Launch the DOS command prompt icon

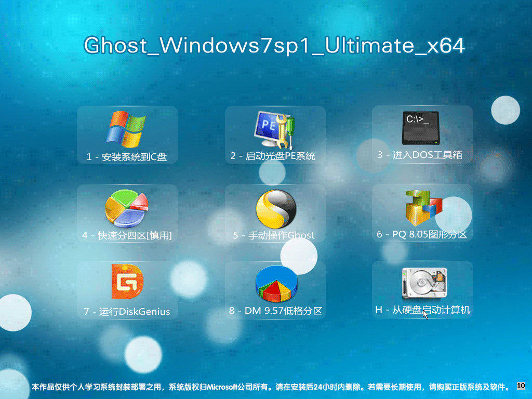(x=420, y=128)
